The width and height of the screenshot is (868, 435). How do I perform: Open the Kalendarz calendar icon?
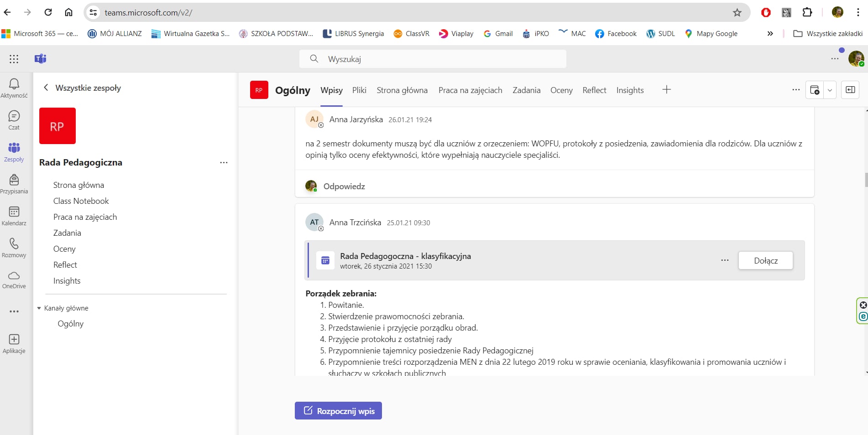[x=14, y=216]
